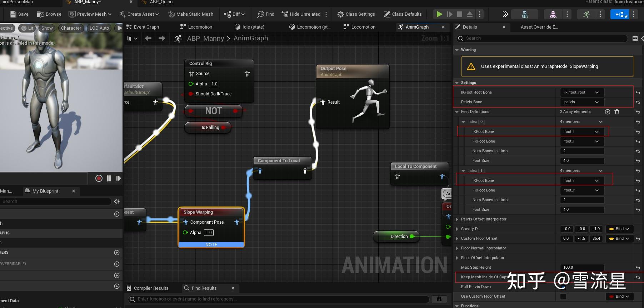644x308 pixels.
Task: Add element to Feet Definitions array
Action: point(607,112)
